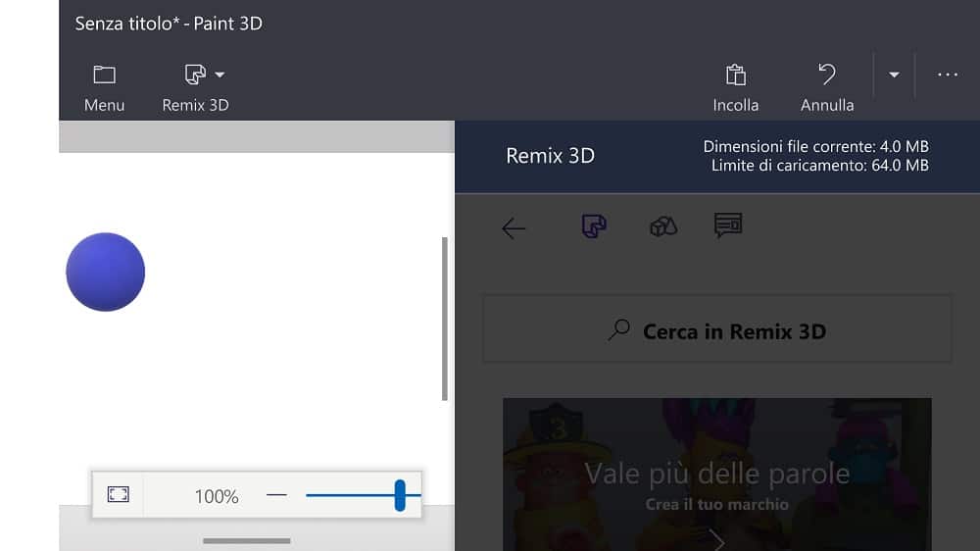The height and width of the screenshot is (551, 980).
Task: Click the chevron at the banner bottom
Action: 717,539
